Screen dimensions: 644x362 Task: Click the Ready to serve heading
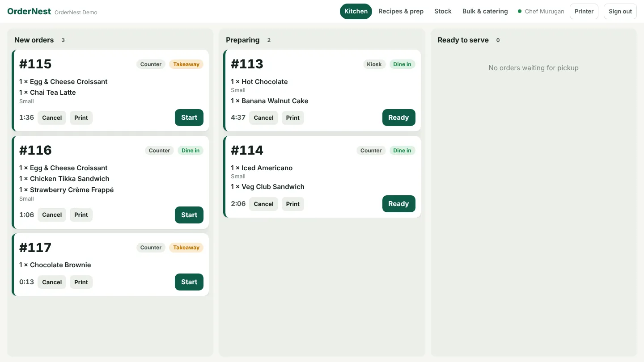click(463, 40)
